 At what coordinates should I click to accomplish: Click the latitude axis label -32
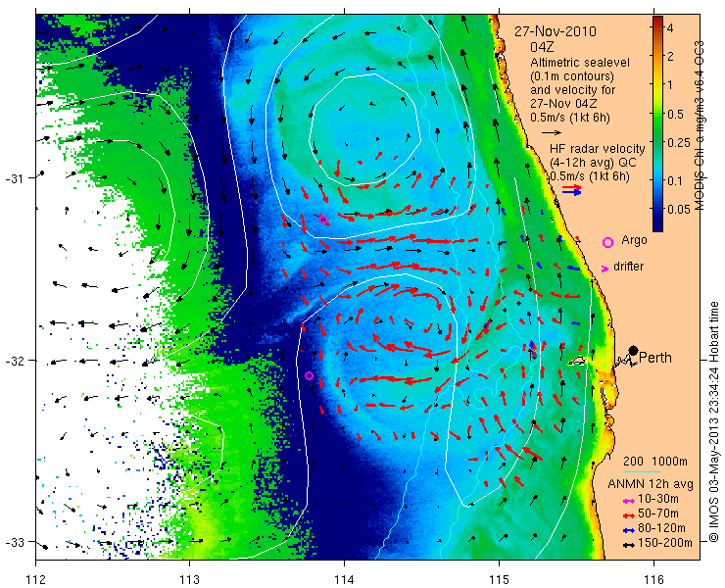[x=15, y=360]
